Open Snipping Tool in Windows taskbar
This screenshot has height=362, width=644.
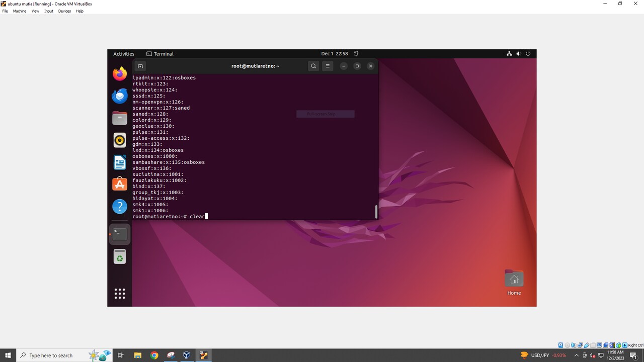(x=171, y=355)
